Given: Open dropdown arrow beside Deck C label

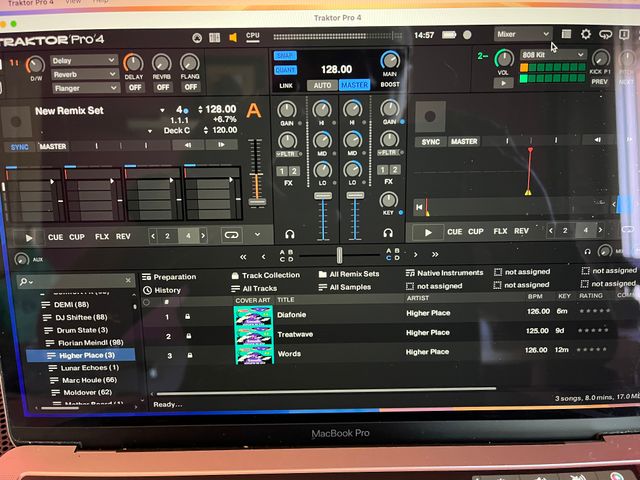Looking at the screenshot, I should point(150,131).
